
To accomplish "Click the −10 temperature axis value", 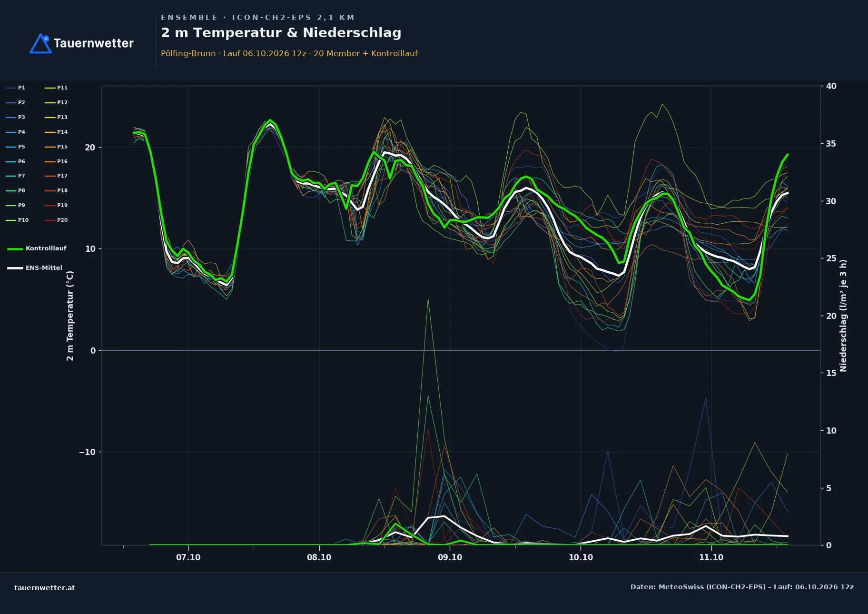I will click(x=87, y=452).
